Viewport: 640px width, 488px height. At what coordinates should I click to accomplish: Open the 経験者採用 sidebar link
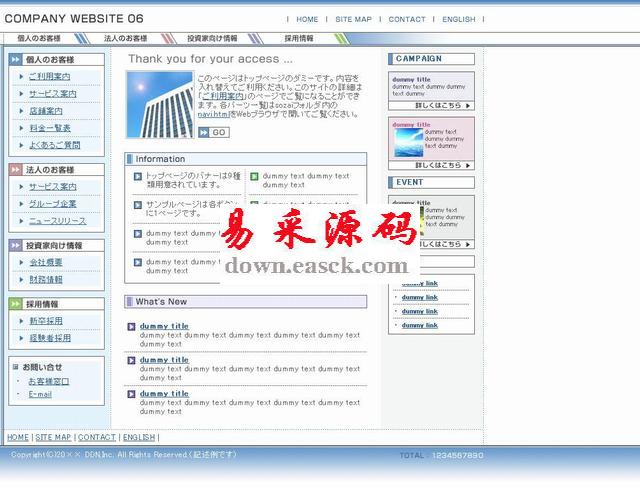coord(50,338)
